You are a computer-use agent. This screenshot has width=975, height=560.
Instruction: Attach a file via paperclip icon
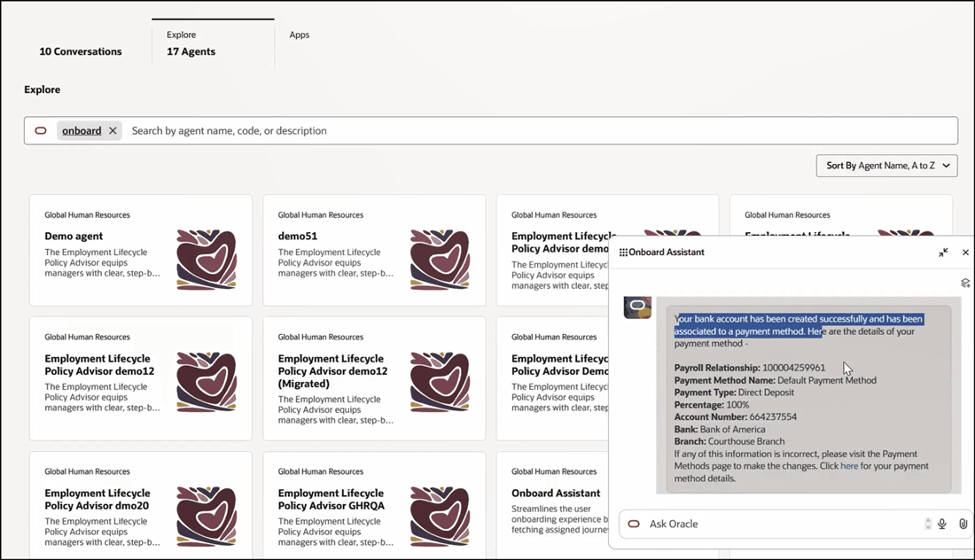pyautogui.click(x=963, y=524)
